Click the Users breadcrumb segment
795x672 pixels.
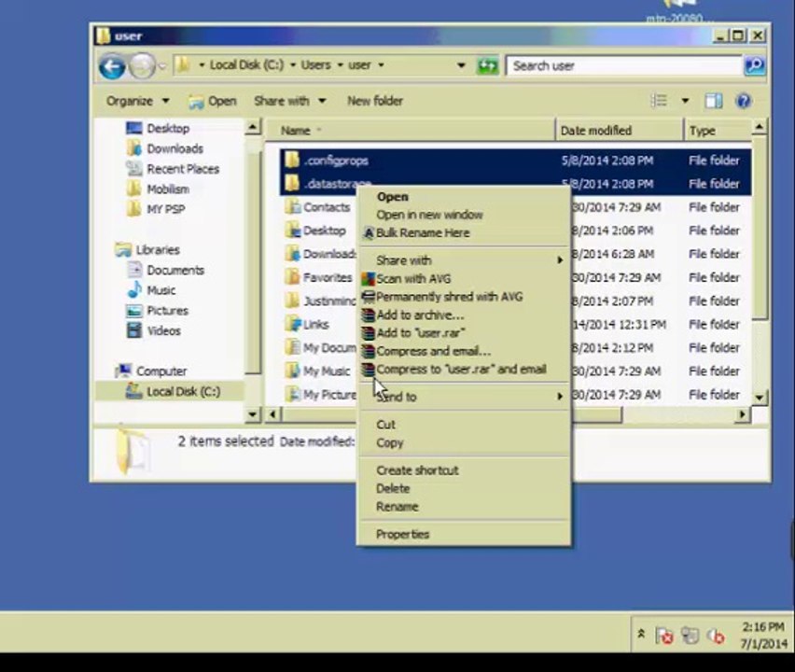(315, 65)
